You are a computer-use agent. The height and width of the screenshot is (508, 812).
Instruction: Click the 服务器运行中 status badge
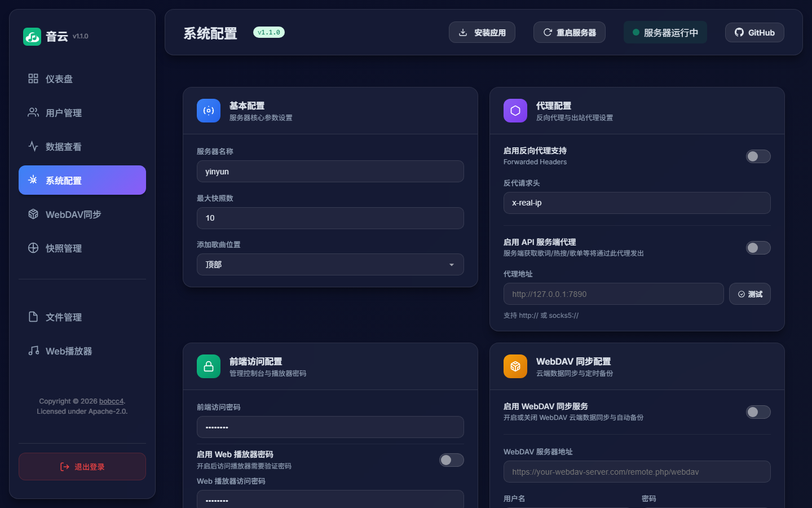[665, 32]
